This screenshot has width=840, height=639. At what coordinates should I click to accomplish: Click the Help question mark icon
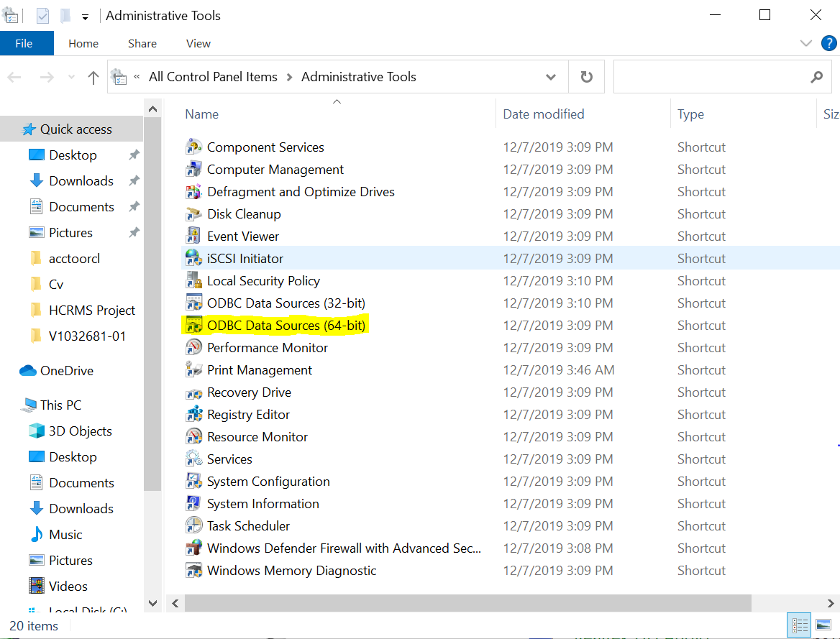click(828, 43)
